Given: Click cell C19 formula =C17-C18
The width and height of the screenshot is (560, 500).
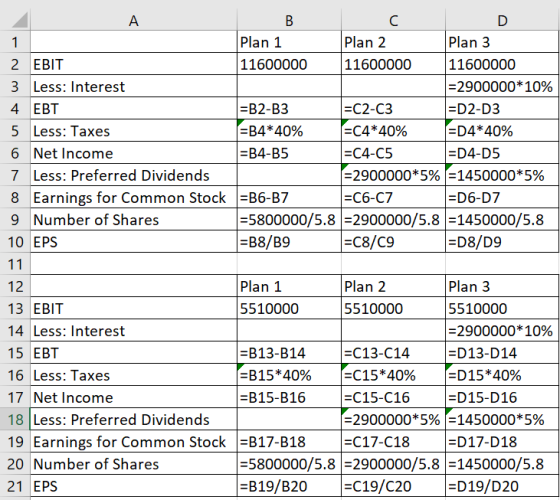Looking at the screenshot, I should 393,441.
